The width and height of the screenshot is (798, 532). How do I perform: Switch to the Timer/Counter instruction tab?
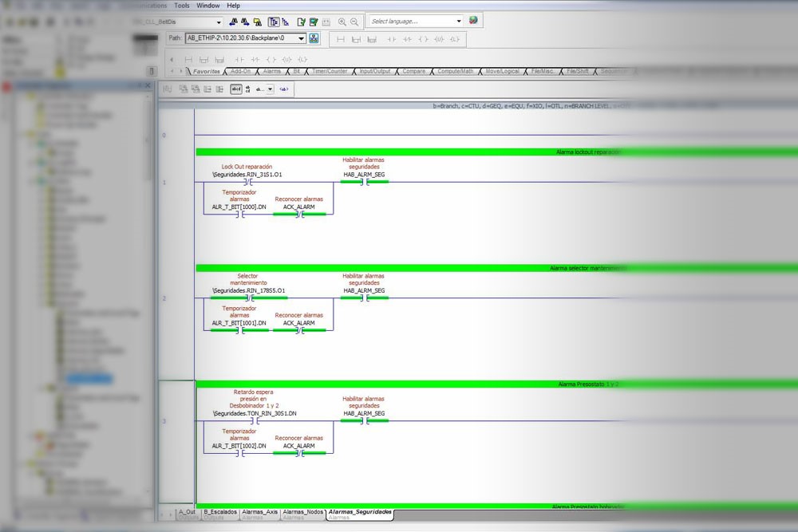330,71
